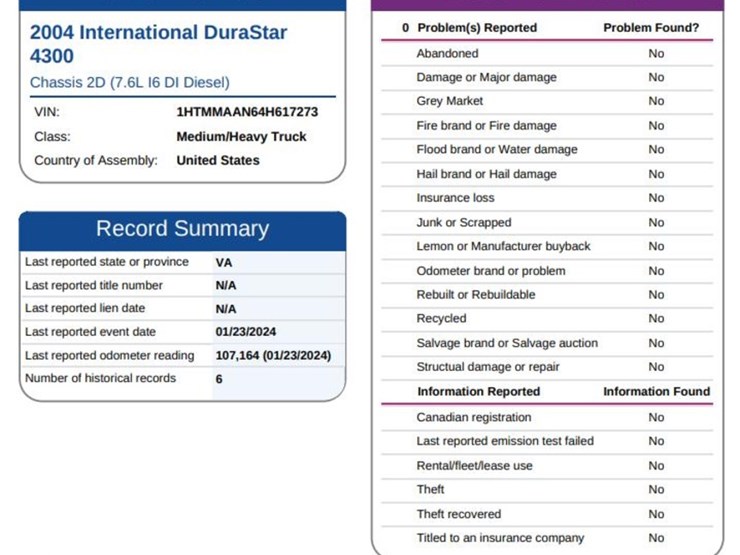Click the Flood brand or Water damage row

point(496,149)
